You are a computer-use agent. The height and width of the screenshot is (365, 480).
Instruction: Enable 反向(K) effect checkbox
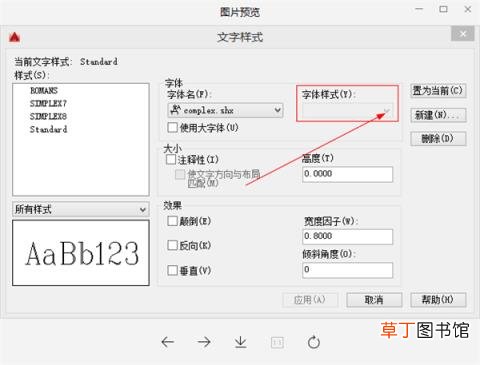click(x=172, y=245)
